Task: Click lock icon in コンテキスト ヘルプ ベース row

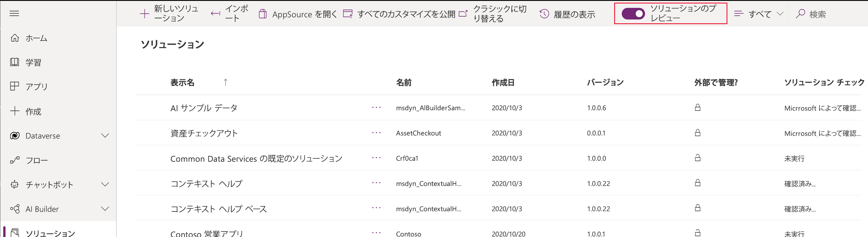Action: click(697, 208)
